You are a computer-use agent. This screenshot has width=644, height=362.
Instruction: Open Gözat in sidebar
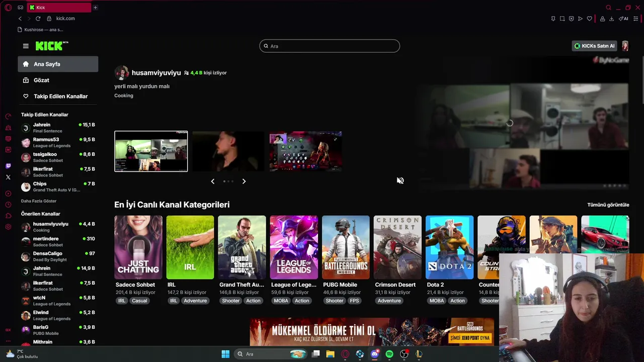tap(58, 80)
